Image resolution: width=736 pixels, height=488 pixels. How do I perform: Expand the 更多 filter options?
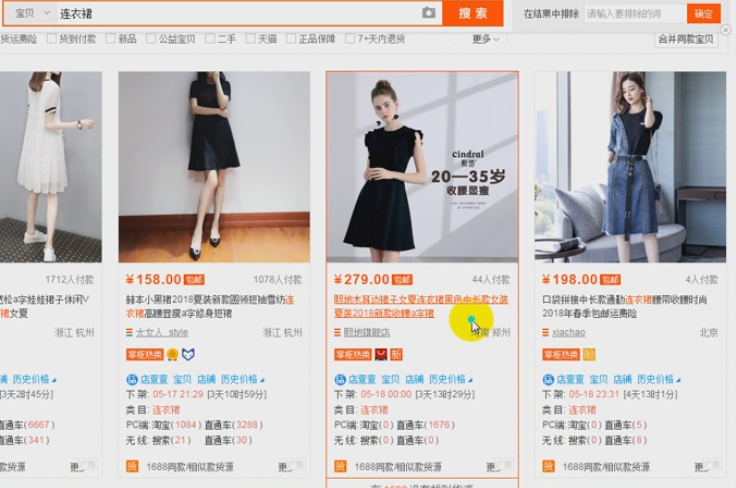(x=485, y=39)
